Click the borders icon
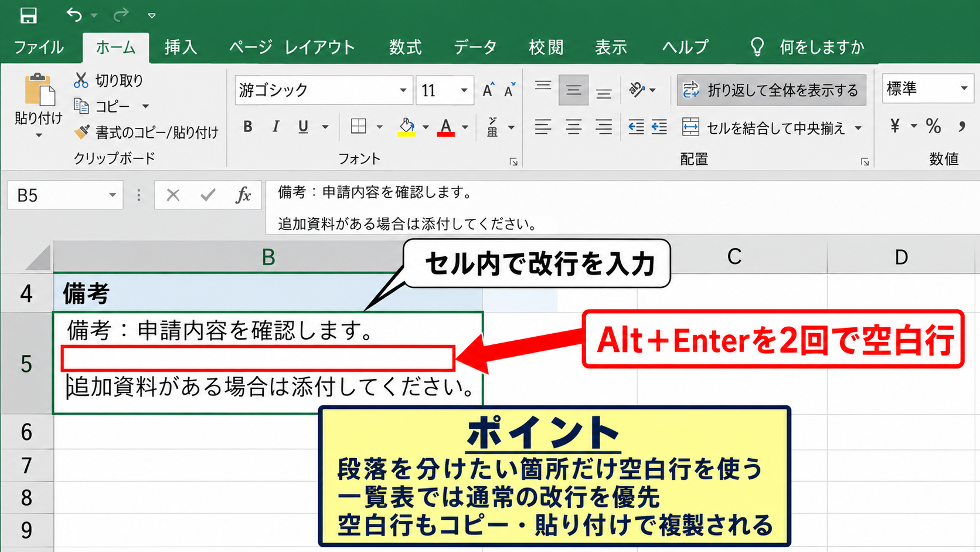This screenshot has height=552, width=980. point(358,127)
